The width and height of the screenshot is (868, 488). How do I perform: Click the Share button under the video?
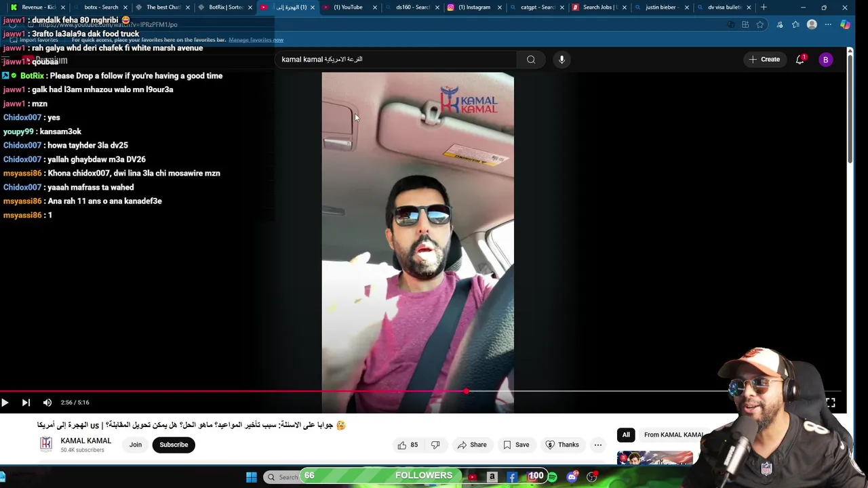[x=472, y=445]
